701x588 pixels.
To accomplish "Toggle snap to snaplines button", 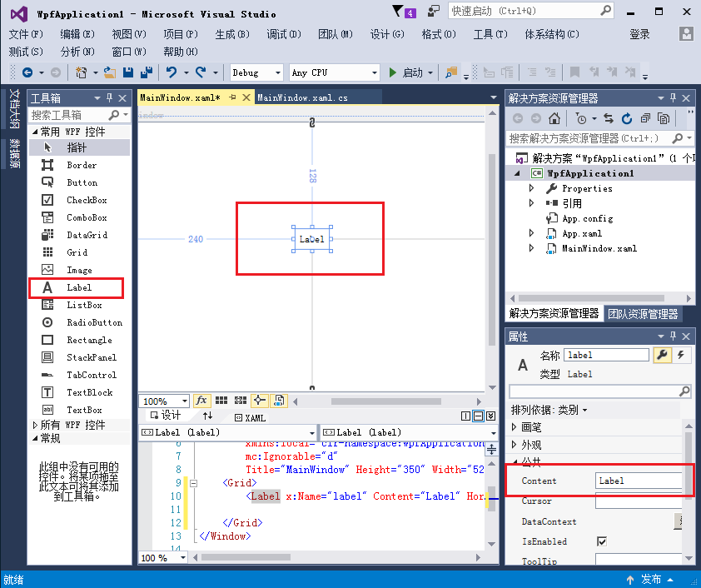I will pyautogui.click(x=260, y=401).
